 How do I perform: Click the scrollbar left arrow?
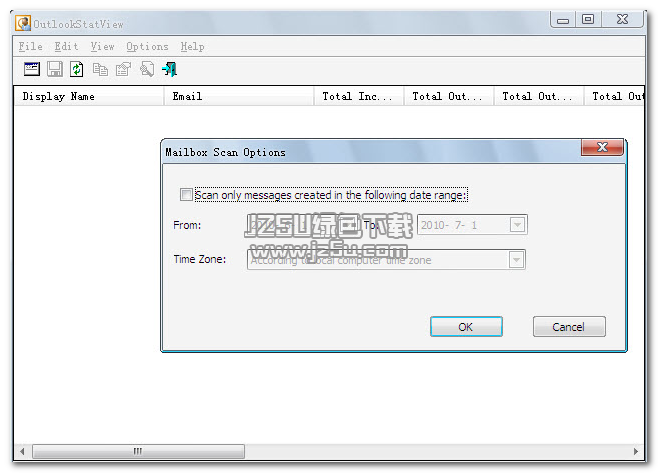(22, 451)
